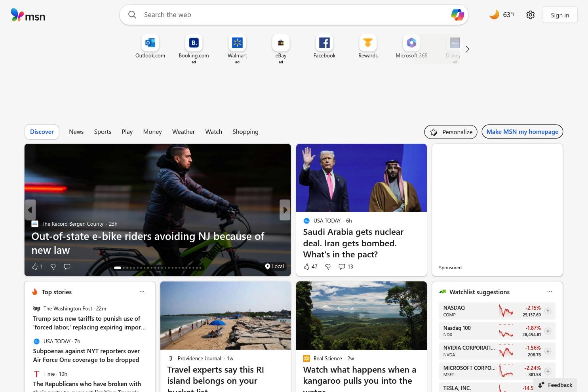
Task: Click The Record Bergen County source
Action: pyautogui.click(x=72, y=224)
